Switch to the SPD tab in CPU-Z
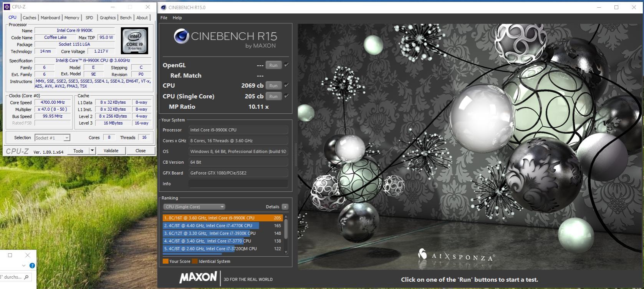This screenshot has width=644, height=289. (89, 18)
